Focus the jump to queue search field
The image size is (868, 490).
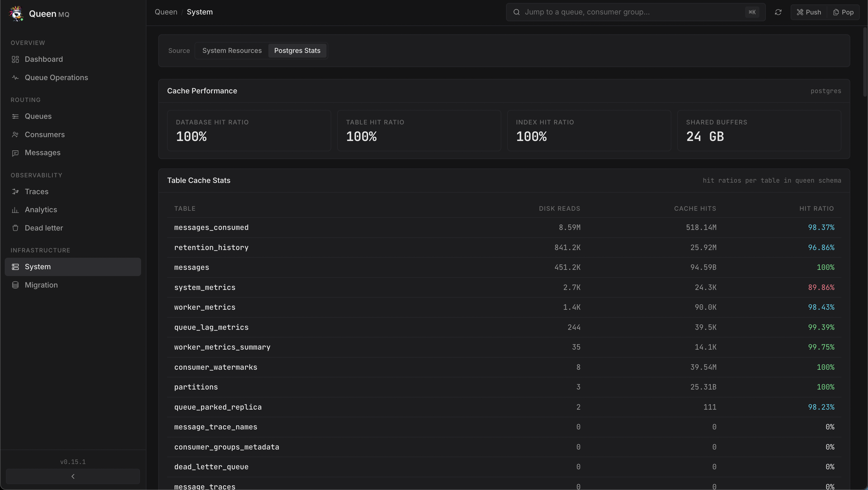pos(635,12)
